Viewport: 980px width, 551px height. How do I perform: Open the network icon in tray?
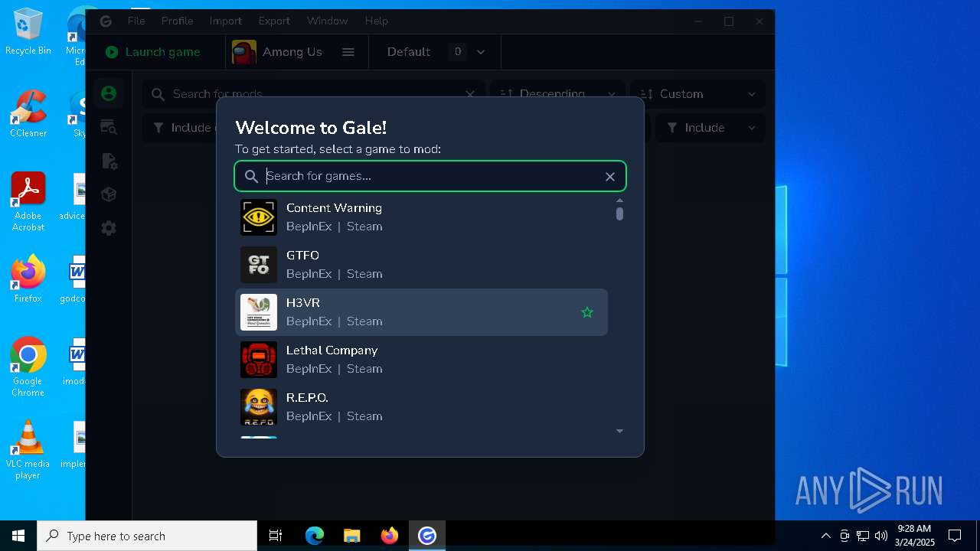(x=863, y=536)
